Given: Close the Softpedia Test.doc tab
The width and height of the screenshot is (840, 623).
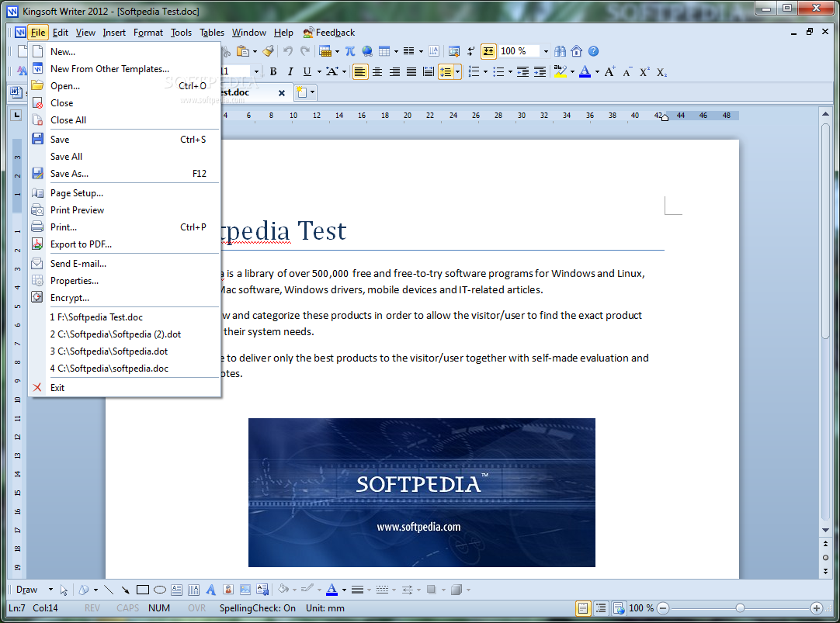Looking at the screenshot, I should [x=282, y=92].
